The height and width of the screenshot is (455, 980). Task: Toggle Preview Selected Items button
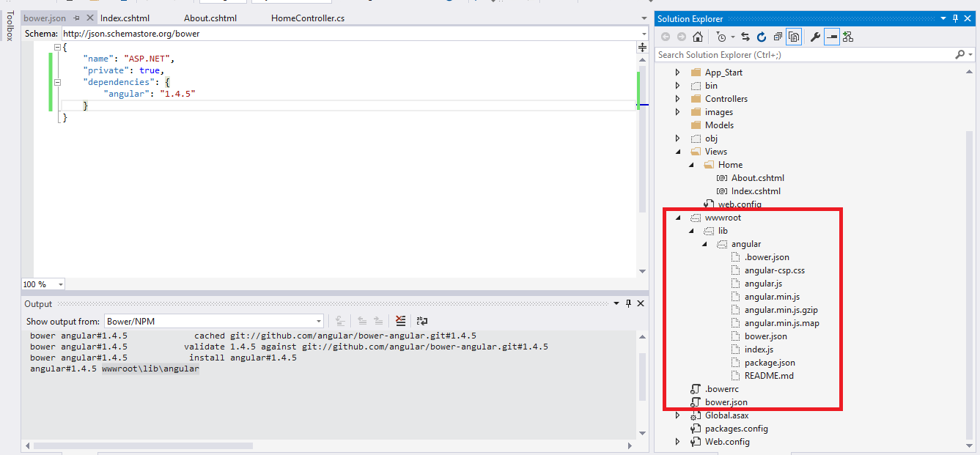pyautogui.click(x=831, y=37)
